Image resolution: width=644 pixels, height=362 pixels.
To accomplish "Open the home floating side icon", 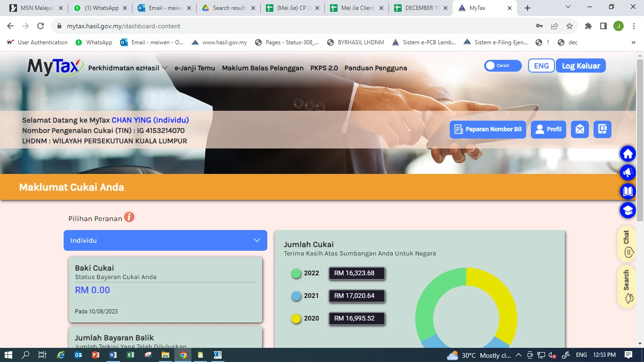I will tap(627, 154).
